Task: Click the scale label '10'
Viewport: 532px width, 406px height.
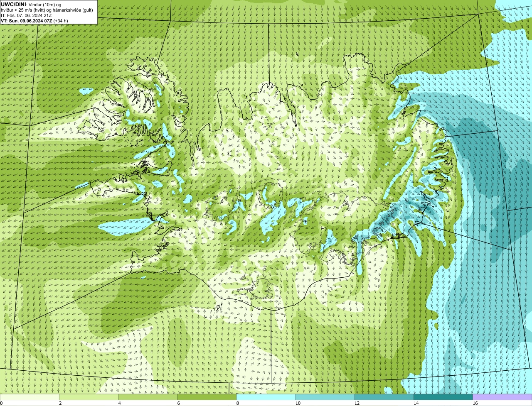Action: click(298, 403)
